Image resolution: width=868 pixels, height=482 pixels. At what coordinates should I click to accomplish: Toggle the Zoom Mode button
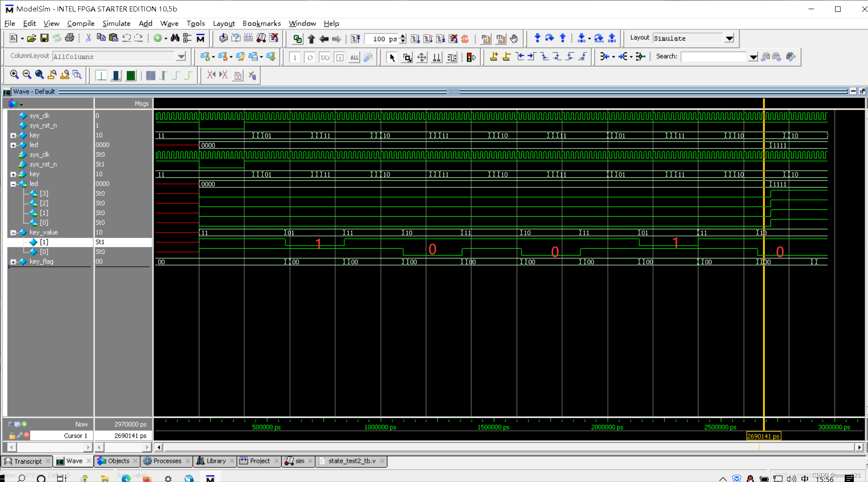[407, 57]
